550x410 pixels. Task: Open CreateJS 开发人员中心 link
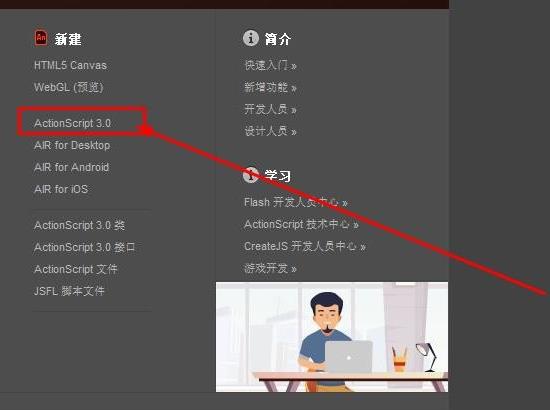click(x=305, y=246)
